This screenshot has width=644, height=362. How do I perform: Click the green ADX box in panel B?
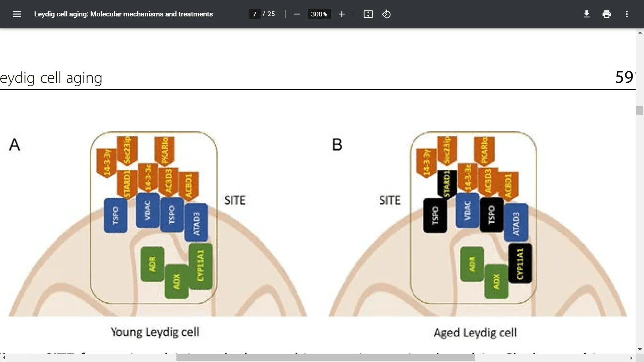[496, 281]
